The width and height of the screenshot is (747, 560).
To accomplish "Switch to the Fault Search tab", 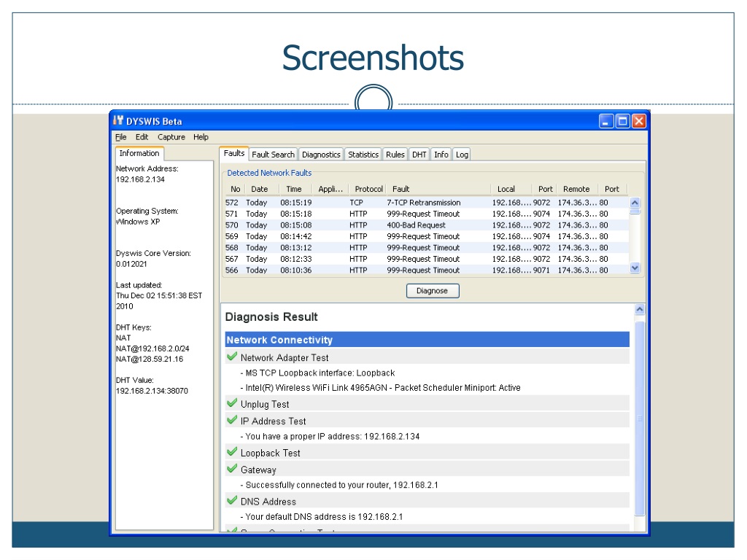I will tap(273, 155).
